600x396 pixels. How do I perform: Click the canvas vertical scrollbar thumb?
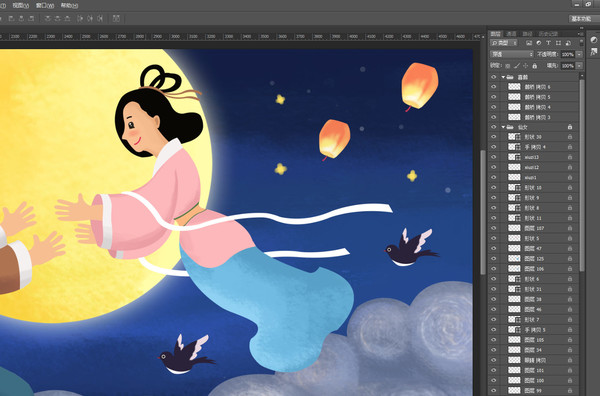483,212
